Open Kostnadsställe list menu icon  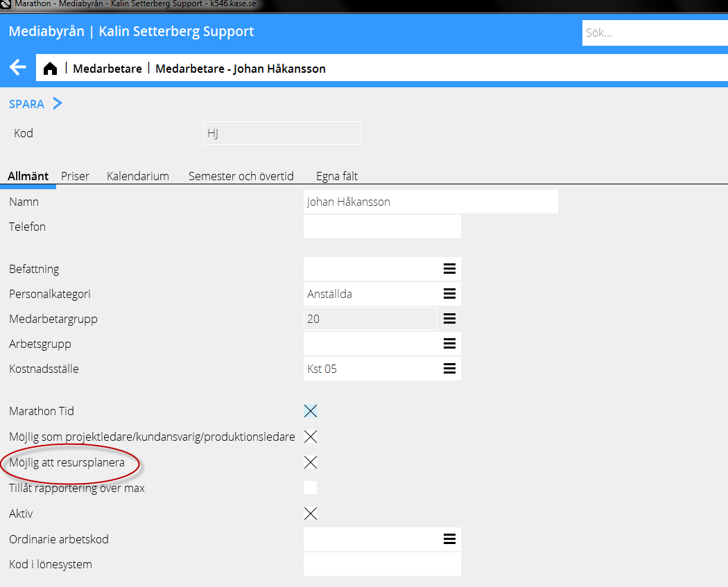coord(449,369)
